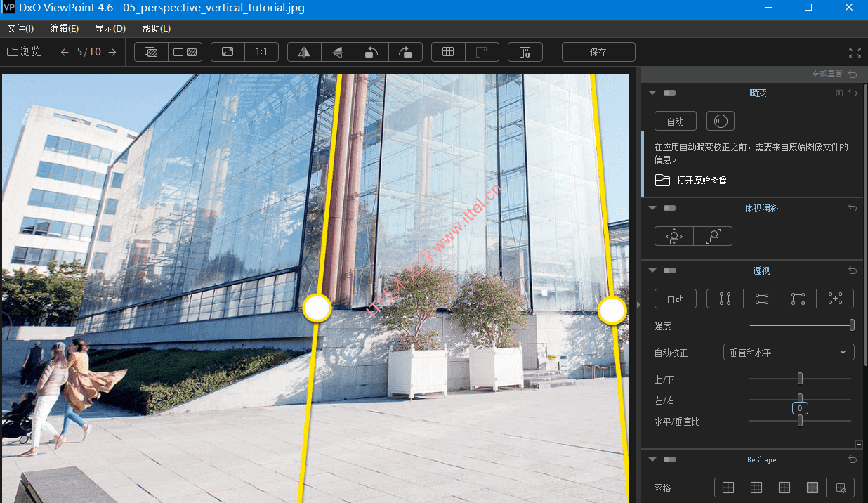This screenshot has width=868, height=503.
Task: Toggle the 体积偏斜 switch
Action: 669,208
